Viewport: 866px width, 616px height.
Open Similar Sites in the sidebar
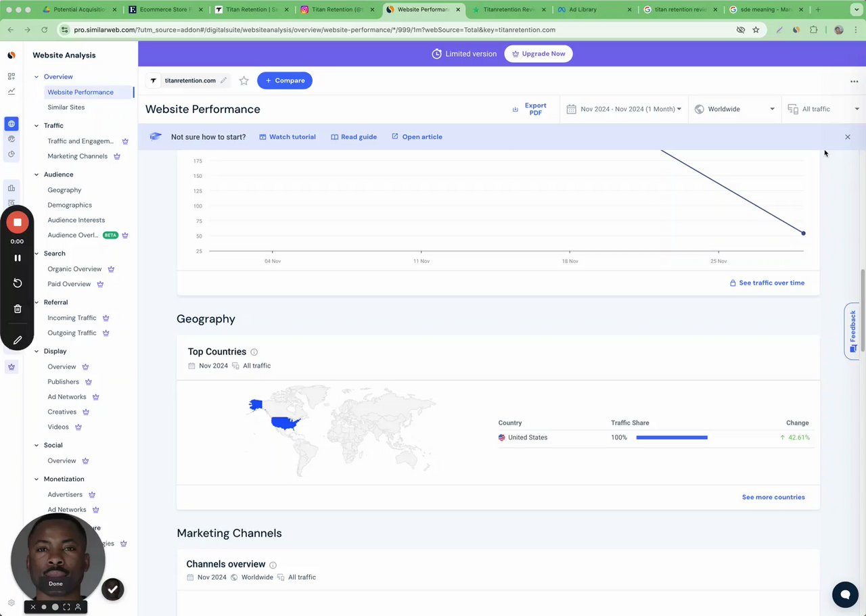pos(66,108)
